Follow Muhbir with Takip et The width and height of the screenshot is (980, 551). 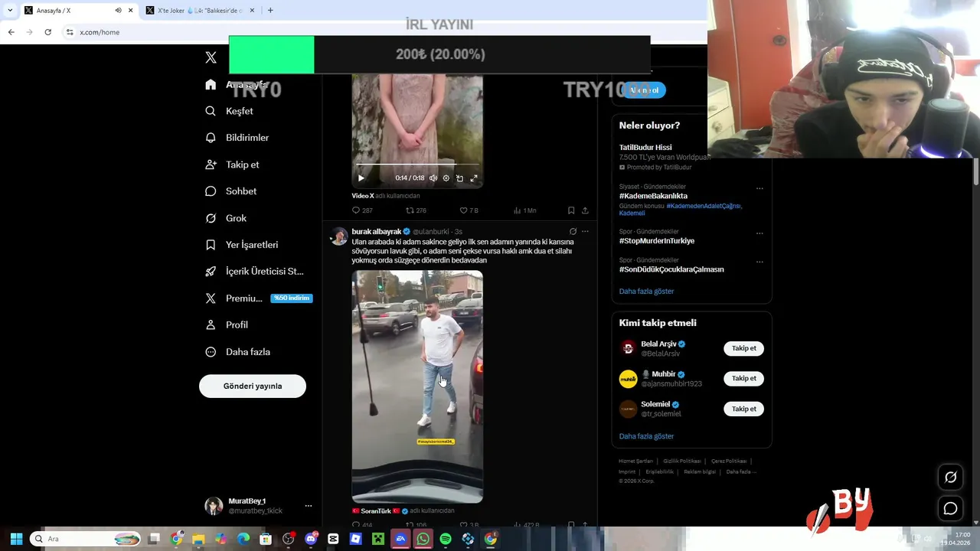tap(743, 378)
